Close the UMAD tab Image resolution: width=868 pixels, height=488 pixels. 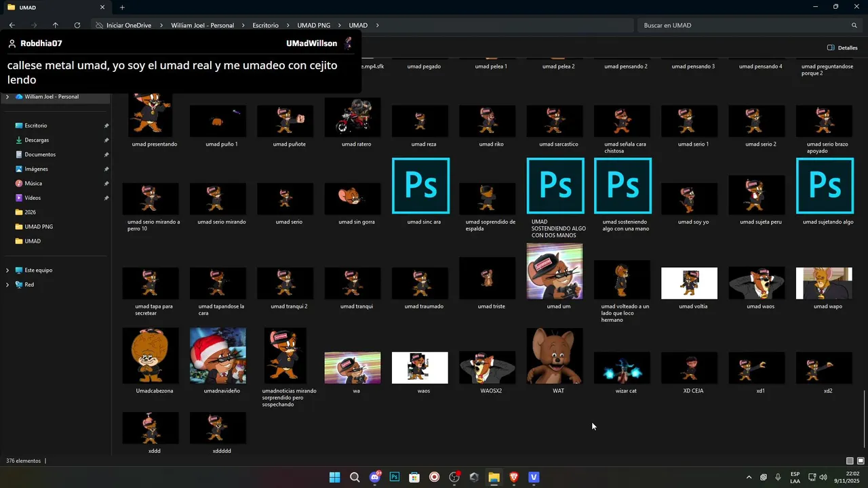pos(102,7)
